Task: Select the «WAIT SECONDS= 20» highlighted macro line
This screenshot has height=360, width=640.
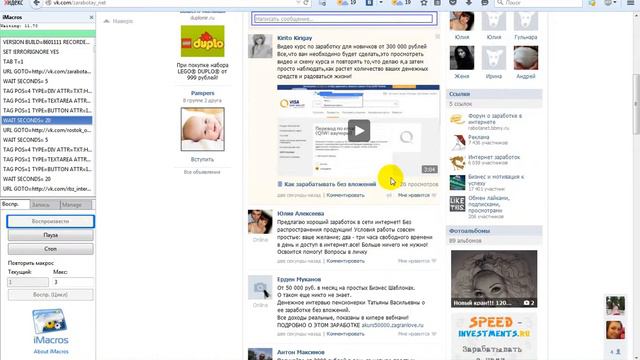Action: click(47, 120)
